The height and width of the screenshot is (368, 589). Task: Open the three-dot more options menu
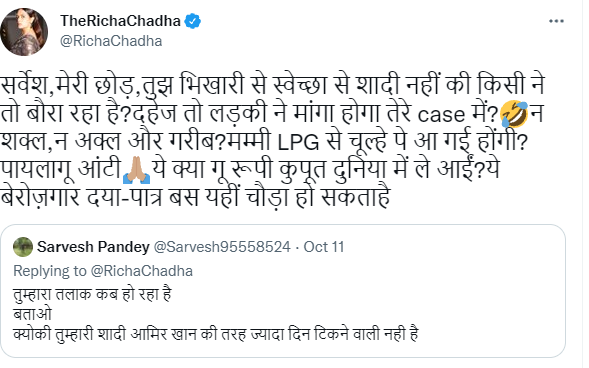[x=556, y=21]
